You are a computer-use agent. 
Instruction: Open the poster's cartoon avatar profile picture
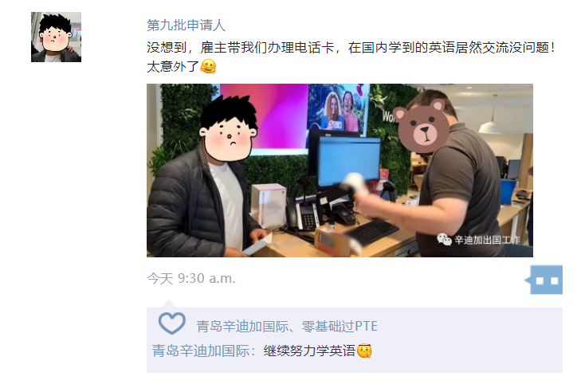point(56,37)
